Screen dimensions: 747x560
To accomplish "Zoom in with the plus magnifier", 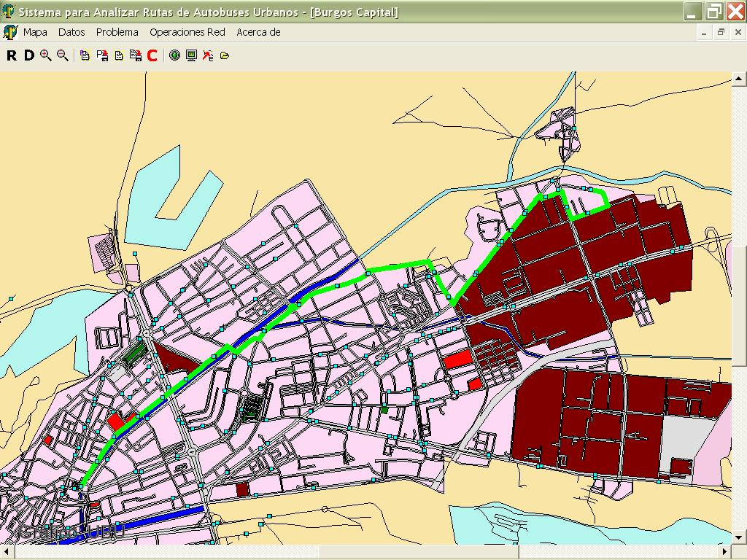I will [46, 55].
